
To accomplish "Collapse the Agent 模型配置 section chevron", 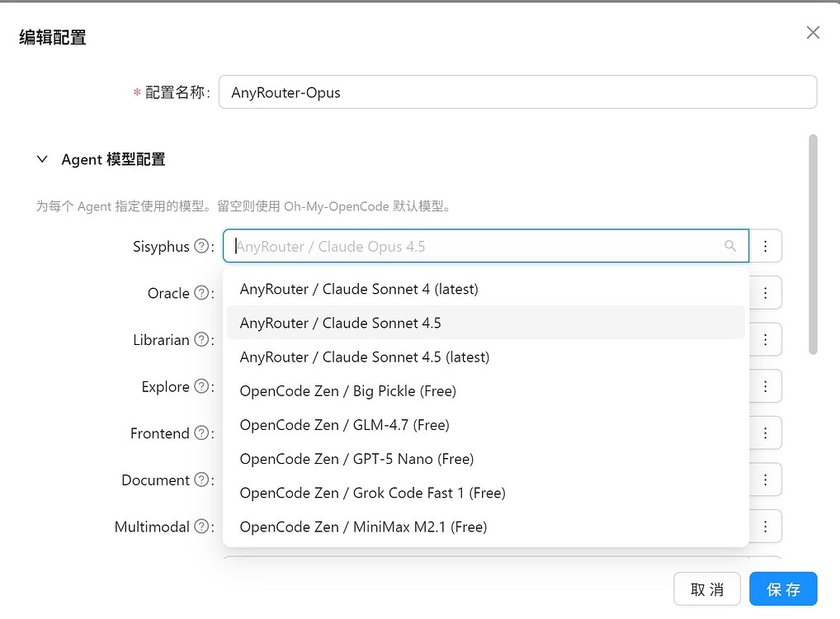I will pos(42,159).
